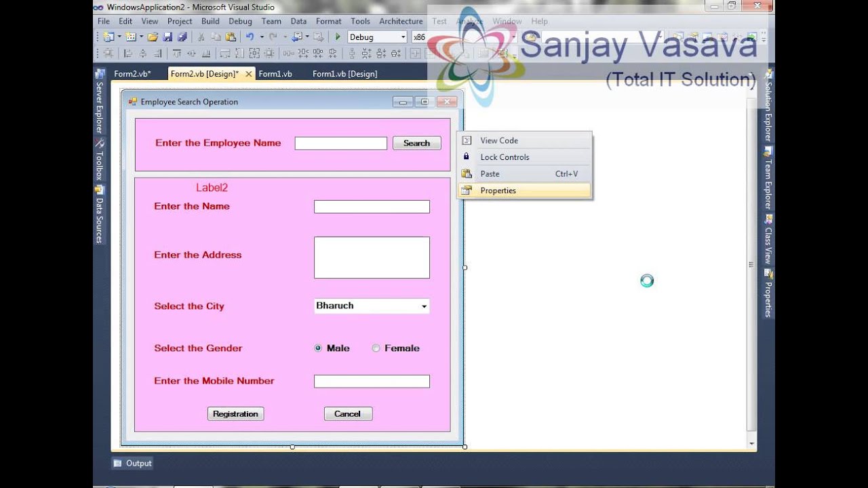The width and height of the screenshot is (868, 488).
Task: Choose View Code from the context menu
Action: coord(525,140)
